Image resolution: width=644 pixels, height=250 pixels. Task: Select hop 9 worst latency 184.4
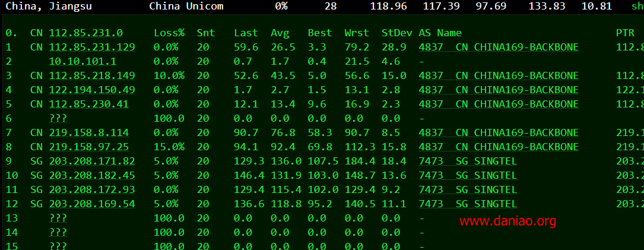(360, 161)
